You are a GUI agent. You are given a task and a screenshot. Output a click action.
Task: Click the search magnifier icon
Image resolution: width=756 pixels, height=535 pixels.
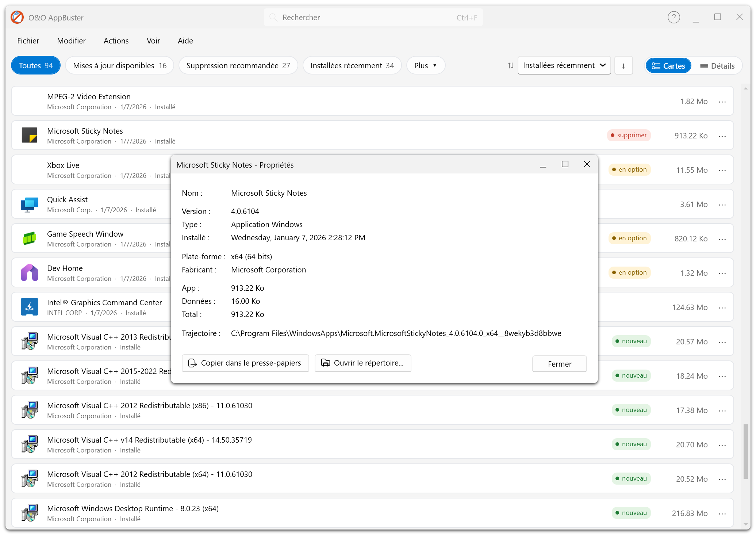(x=273, y=17)
